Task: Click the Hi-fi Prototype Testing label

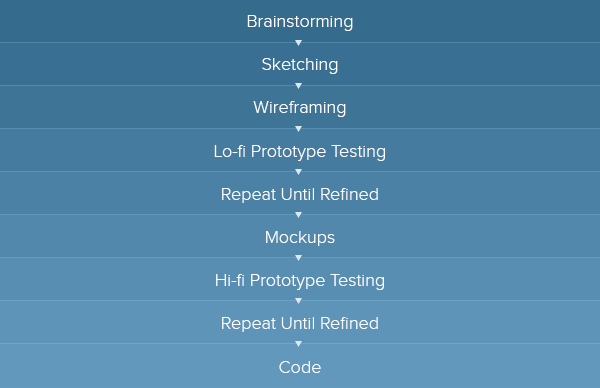Action: point(300,280)
